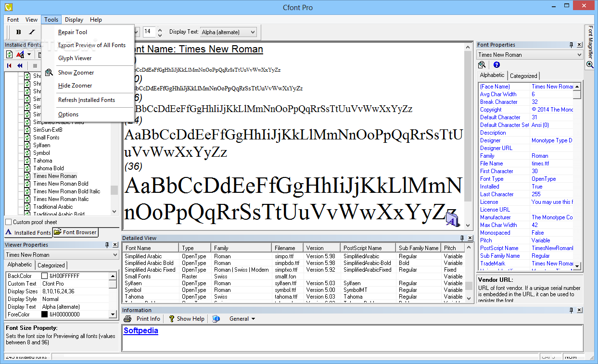Open dropdown arrow beside Aa font icon

pos(29,55)
